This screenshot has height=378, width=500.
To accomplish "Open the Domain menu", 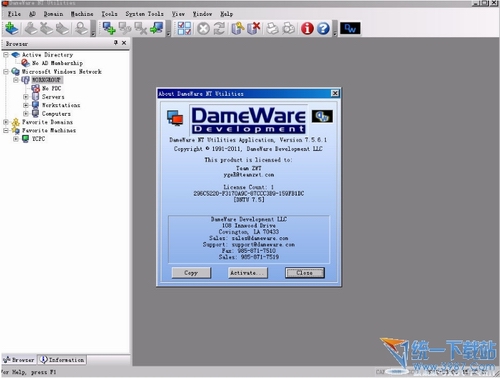I will pyautogui.click(x=53, y=14).
